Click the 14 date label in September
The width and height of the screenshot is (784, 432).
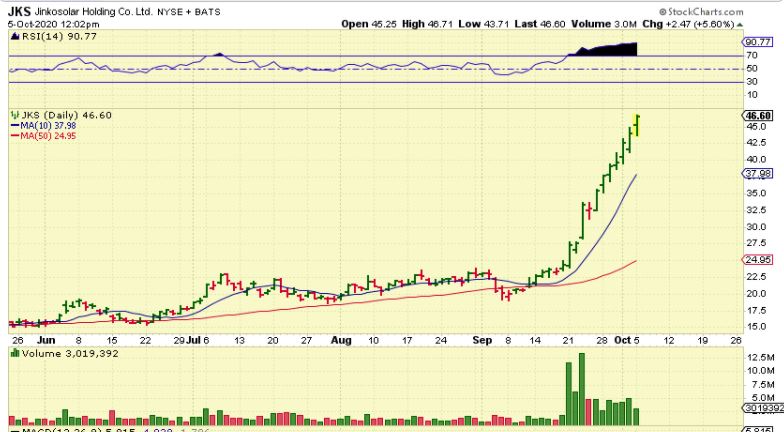(x=535, y=340)
